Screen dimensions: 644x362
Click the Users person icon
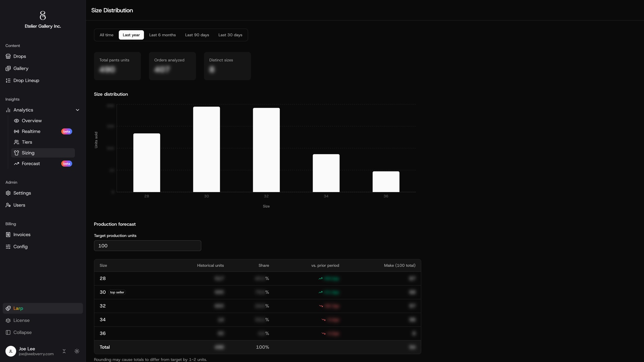pyautogui.click(x=8, y=205)
